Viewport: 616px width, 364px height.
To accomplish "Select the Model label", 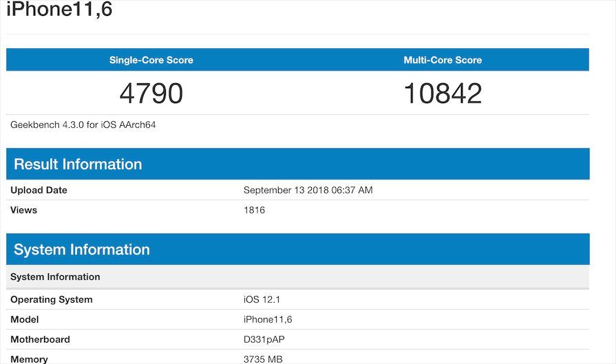I will (x=24, y=320).
